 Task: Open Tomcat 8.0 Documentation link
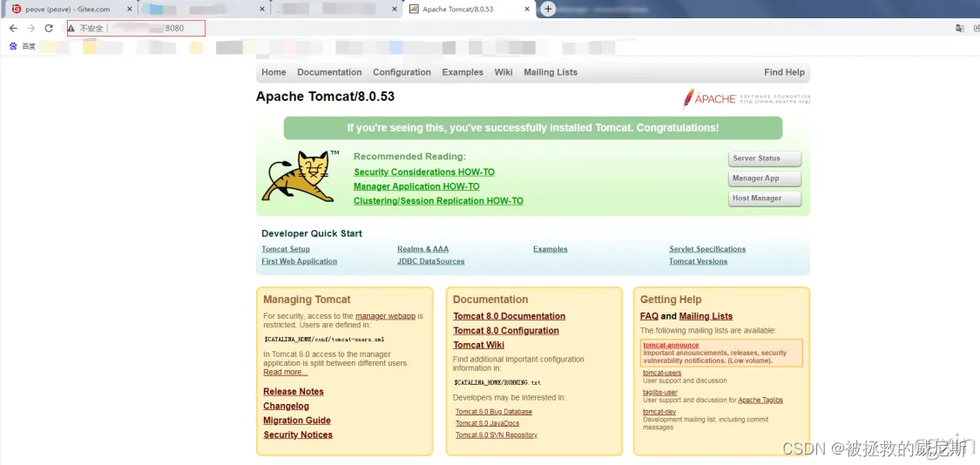(510, 316)
